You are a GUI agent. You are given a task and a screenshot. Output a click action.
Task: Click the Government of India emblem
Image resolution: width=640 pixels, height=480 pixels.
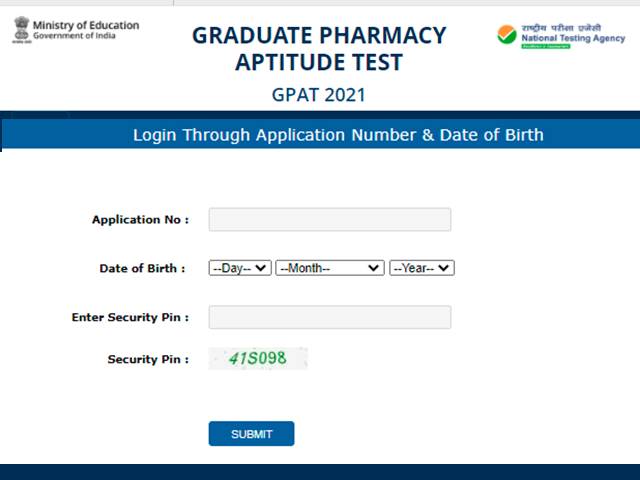click(x=21, y=30)
